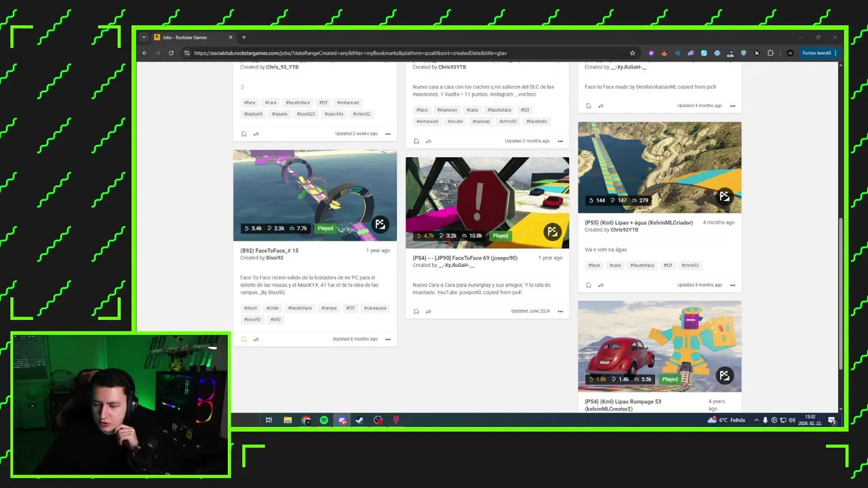
Task: Open more options for [JP90] FaceToFace 69
Action: [x=560, y=311]
